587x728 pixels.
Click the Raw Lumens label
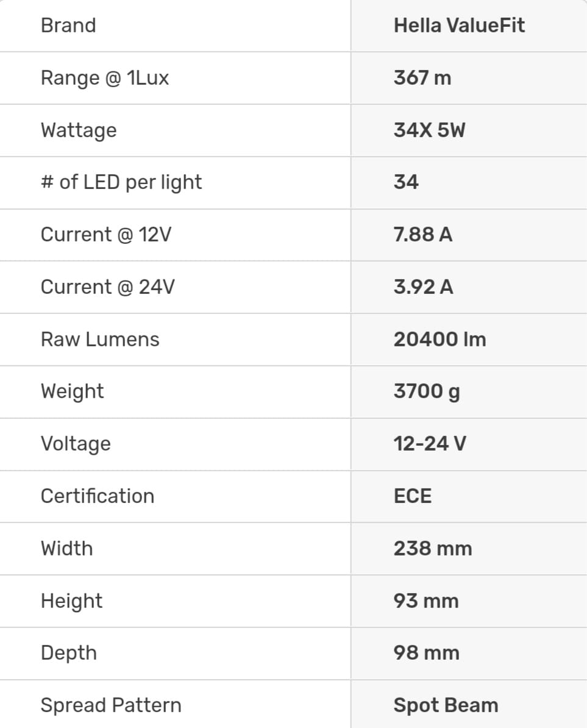click(x=100, y=340)
